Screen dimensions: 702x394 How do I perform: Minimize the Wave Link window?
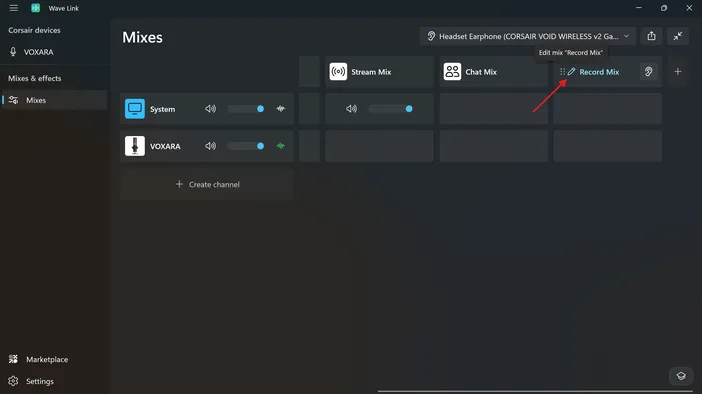pyautogui.click(x=639, y=8)
